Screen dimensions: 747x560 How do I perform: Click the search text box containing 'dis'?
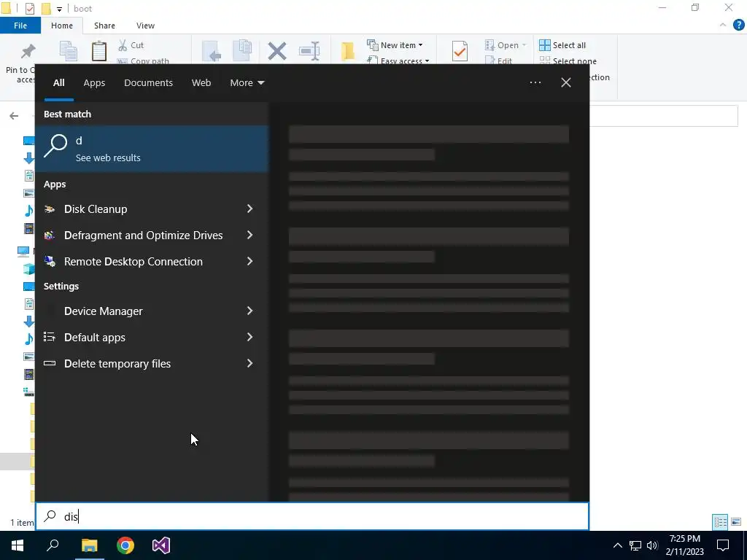pos(312,516)
